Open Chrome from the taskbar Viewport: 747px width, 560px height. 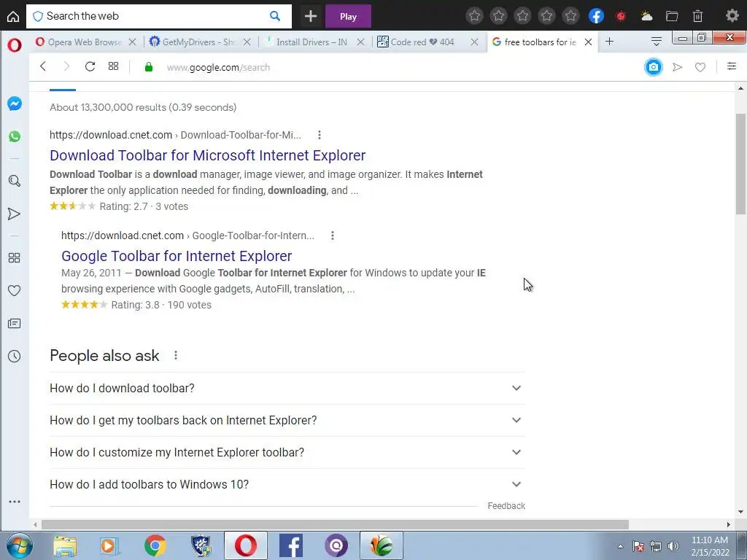[x=155, y=545]
